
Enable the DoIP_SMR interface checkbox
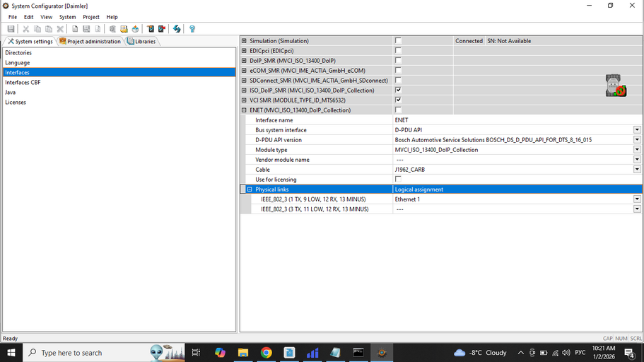pyautogui.click(x=398, y=60)
